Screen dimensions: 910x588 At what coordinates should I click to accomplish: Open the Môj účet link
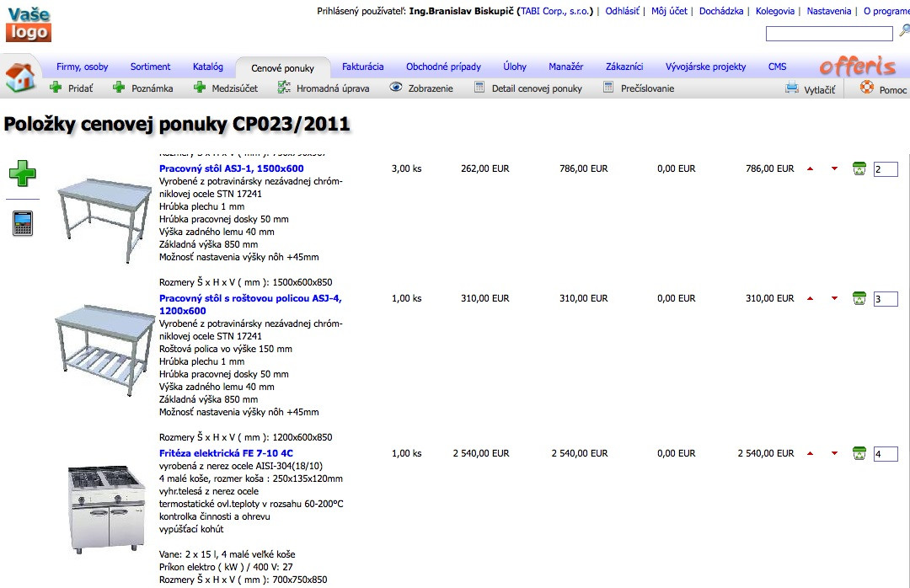[x=669, y=11]
